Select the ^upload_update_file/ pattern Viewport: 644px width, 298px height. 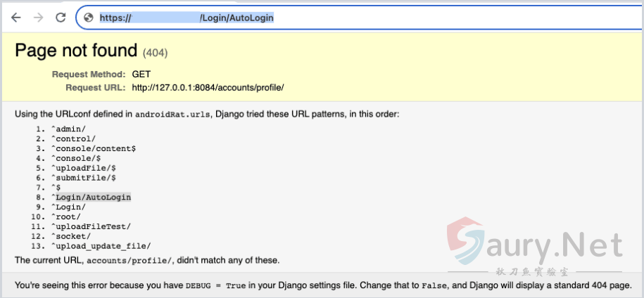coord(101,246)
